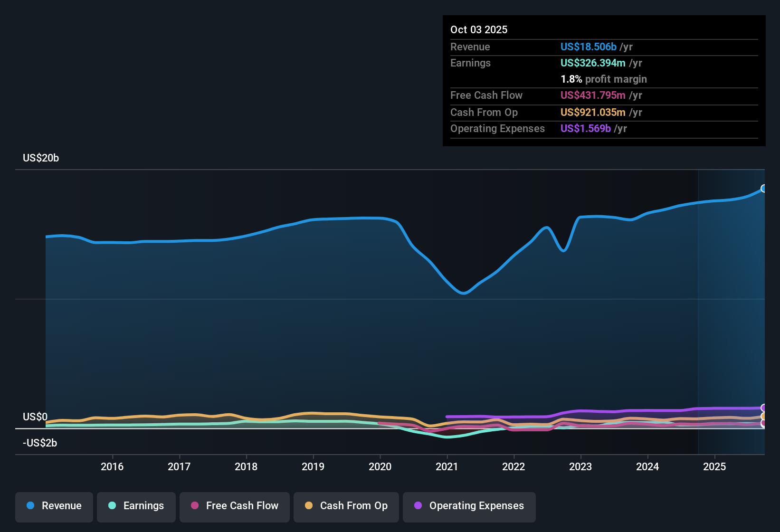
Task: Click the US$20b axis label
Action: [x=41, y=158]
